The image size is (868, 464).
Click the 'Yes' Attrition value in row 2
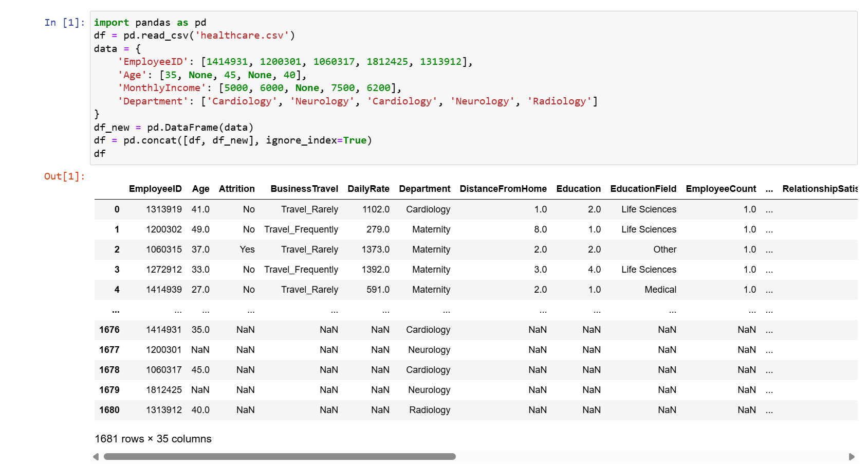(247, 249)
